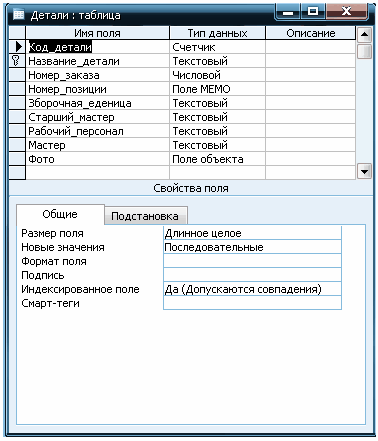Switch to the Общие tab
This screenshot has width=378, height=441.
pyautogui.click(x=60, y=214)
